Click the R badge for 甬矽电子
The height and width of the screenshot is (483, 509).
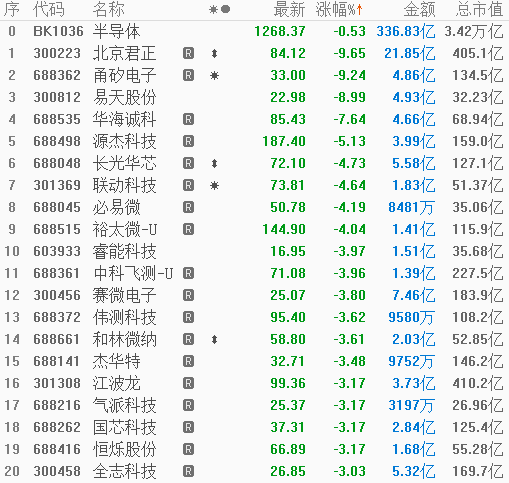pos(188,75)
